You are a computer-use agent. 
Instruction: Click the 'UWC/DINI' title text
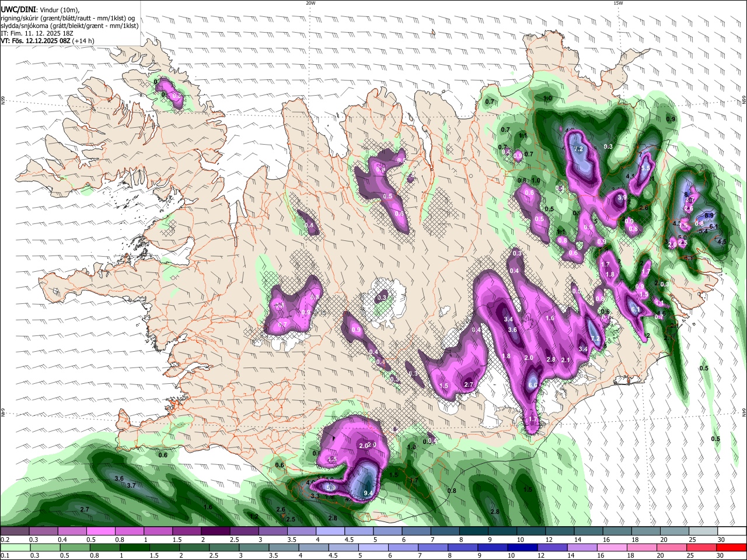tap(19, 9)
